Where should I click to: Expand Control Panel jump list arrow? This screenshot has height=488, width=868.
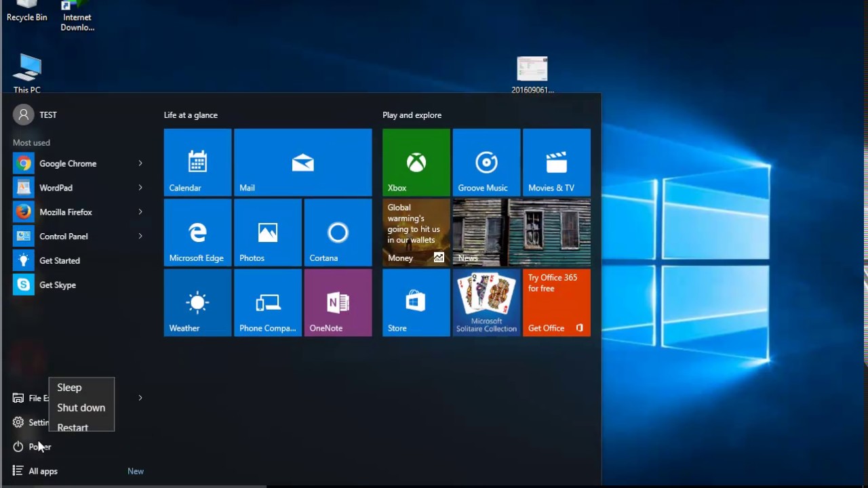pyautogui.click(x=140, y=237)
